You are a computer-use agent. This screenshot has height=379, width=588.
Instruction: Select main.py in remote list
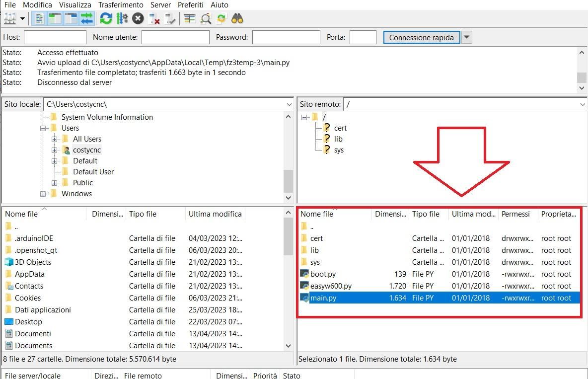323,298
